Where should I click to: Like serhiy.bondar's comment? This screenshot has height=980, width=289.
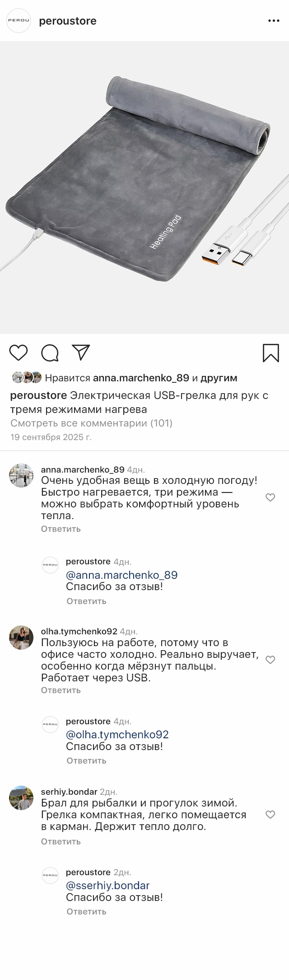coord(270,815)
